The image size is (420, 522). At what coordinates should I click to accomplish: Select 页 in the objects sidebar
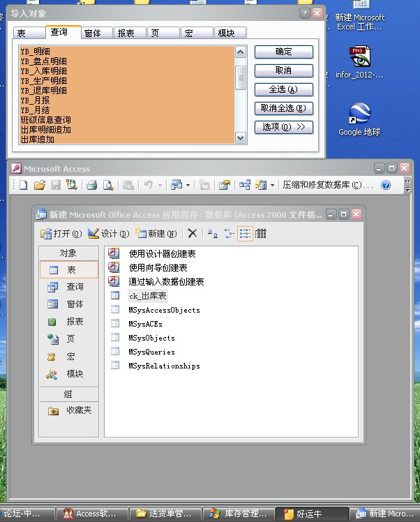point(69,339)
